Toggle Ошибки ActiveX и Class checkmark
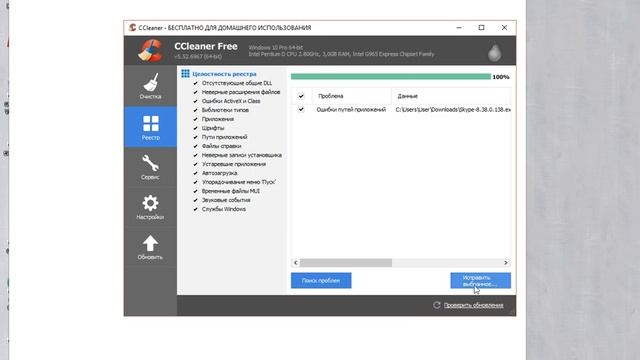 coord(196,101)
